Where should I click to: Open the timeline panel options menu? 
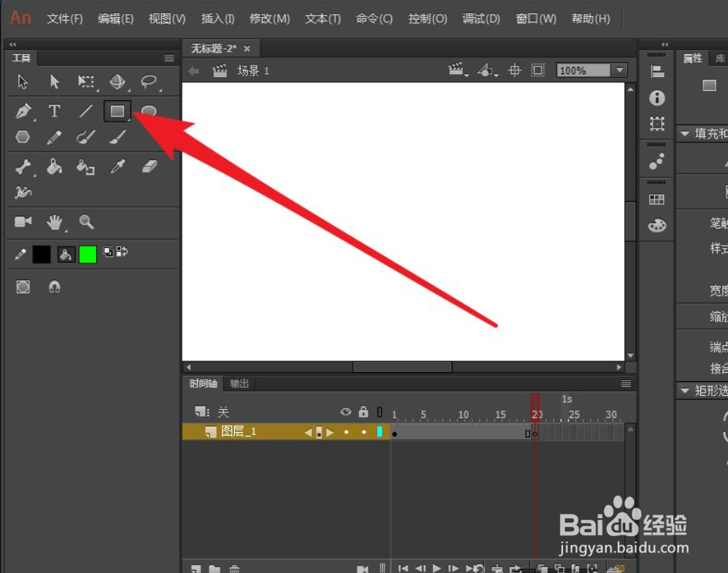click(x=626, y=384)
